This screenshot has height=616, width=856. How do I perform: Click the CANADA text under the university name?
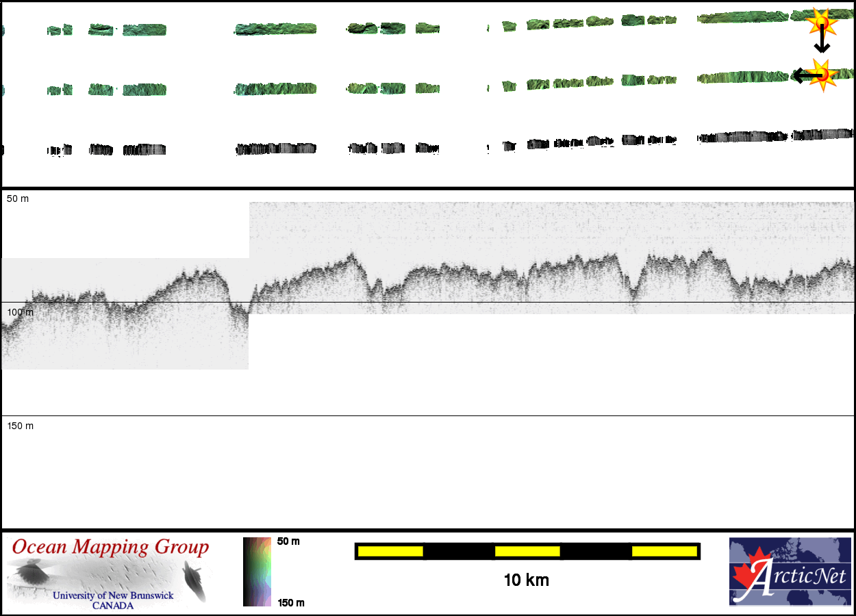point(113,605)
